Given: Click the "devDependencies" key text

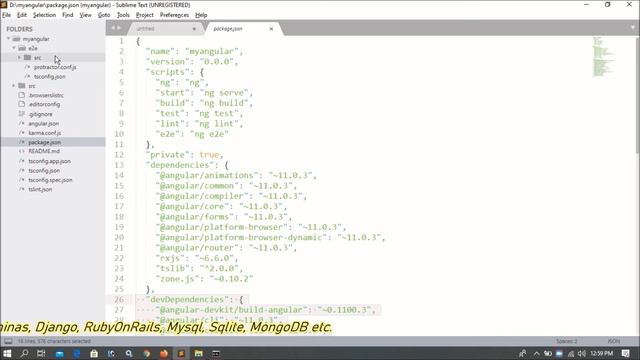Looking at the screenshot, I should (187, 299).
